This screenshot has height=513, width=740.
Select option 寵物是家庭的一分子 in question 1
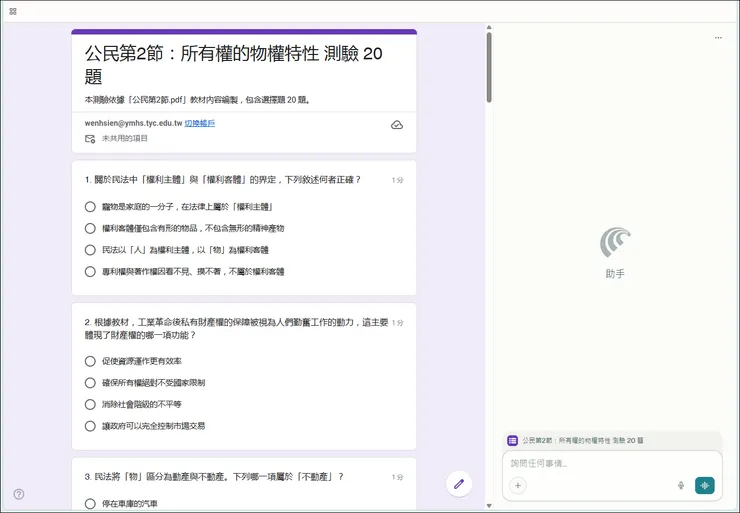(90, 207)
